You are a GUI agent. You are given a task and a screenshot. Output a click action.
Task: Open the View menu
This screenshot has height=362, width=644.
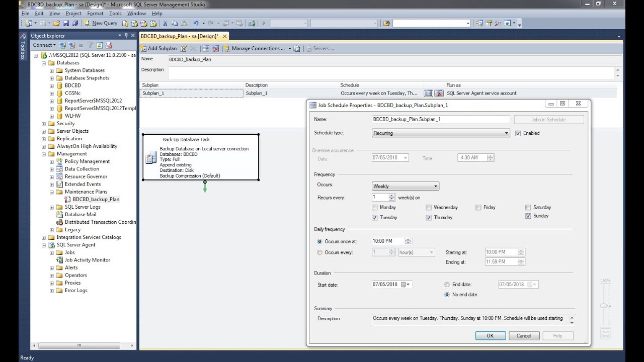(x=54, y=14)
